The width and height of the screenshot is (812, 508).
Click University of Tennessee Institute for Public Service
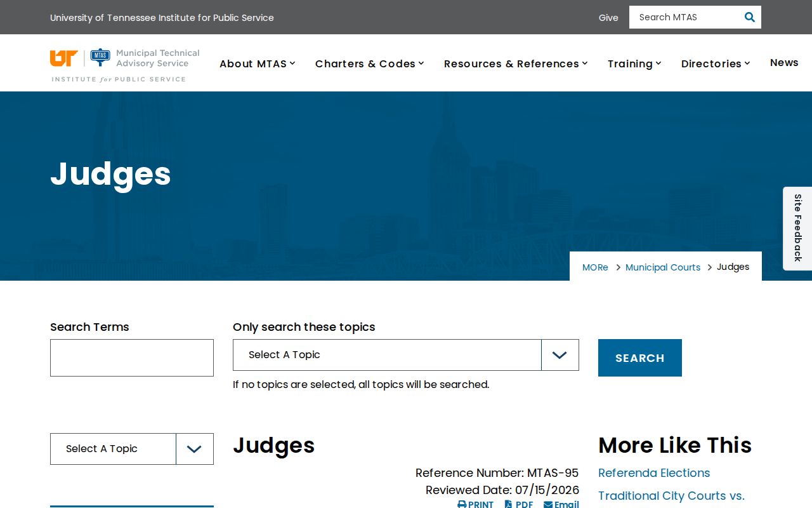tap(162, 18)
